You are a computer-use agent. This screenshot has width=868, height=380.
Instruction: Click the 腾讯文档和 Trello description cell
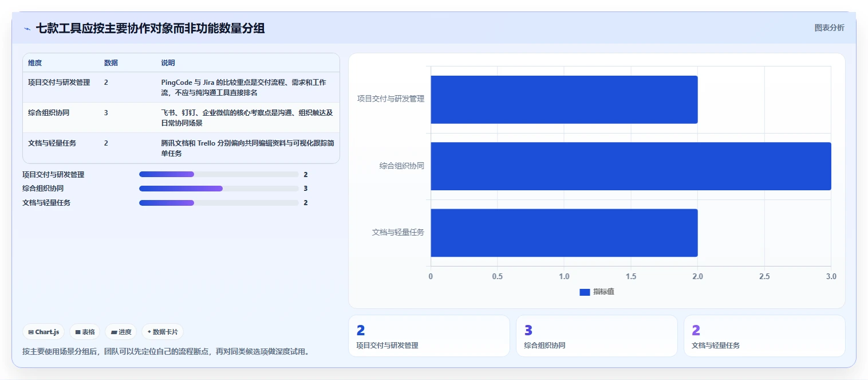pos(247,148)
